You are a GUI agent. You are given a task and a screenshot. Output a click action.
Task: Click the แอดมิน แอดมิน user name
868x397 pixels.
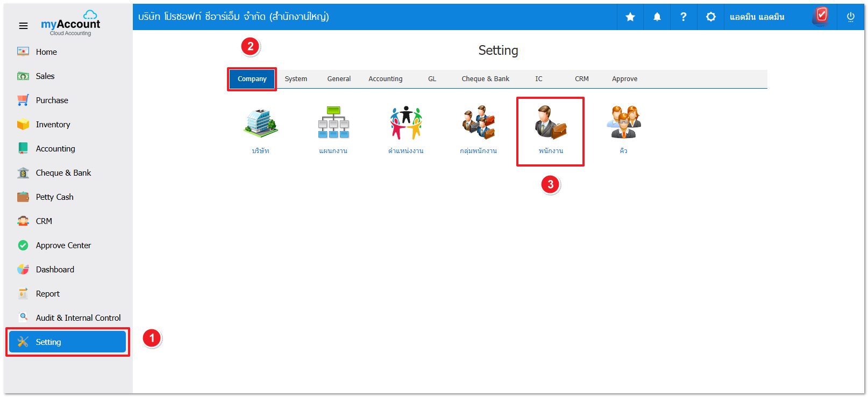757,17
